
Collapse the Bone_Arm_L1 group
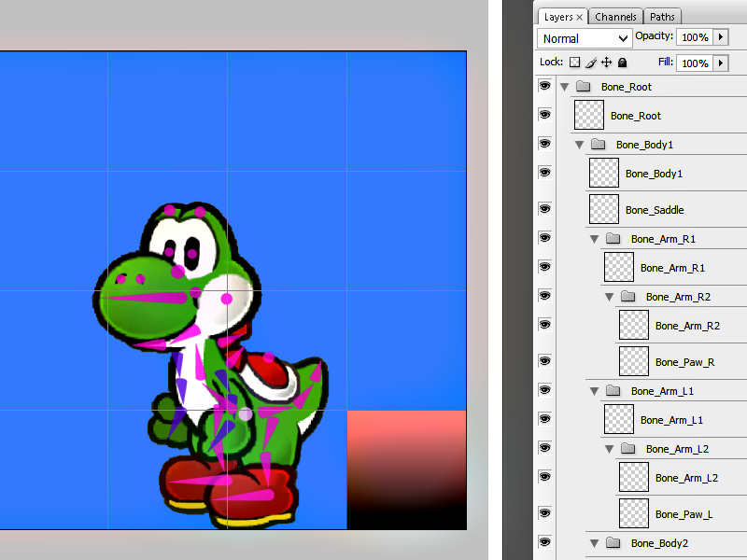[594, 391]
